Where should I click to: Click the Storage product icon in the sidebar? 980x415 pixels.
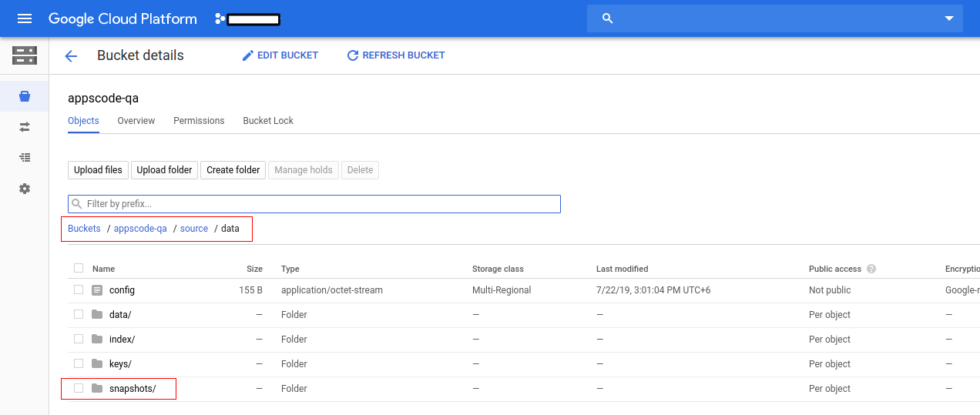pyautogui.click(x=25, y=55)
